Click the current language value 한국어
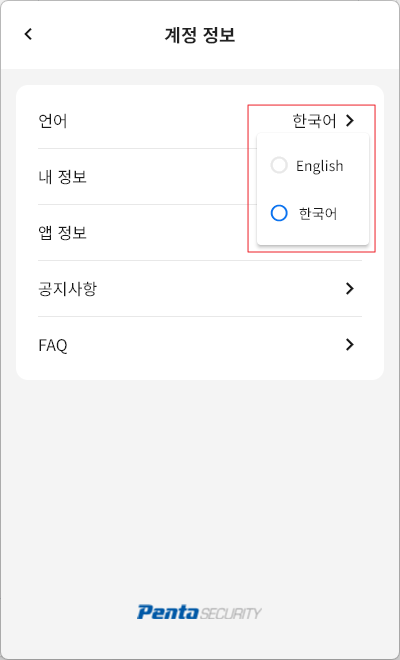Screen dimensions: 400x660 coord(315,121)
